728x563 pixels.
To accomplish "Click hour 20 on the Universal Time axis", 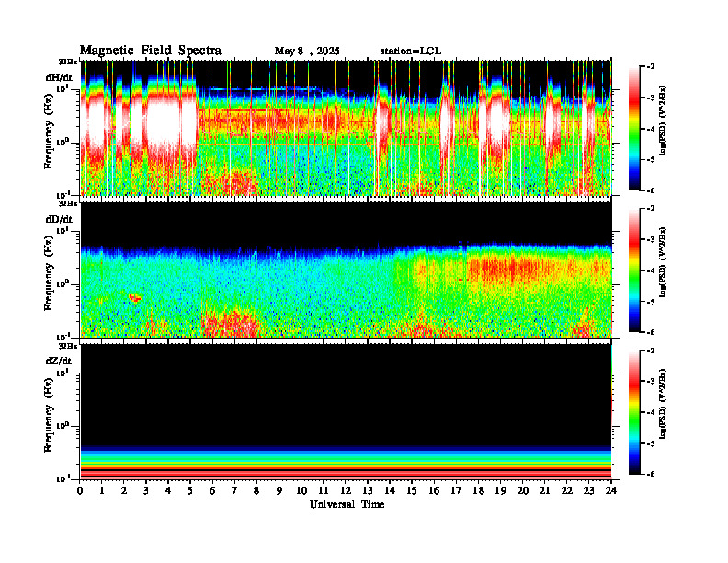I will coord(523,490).
